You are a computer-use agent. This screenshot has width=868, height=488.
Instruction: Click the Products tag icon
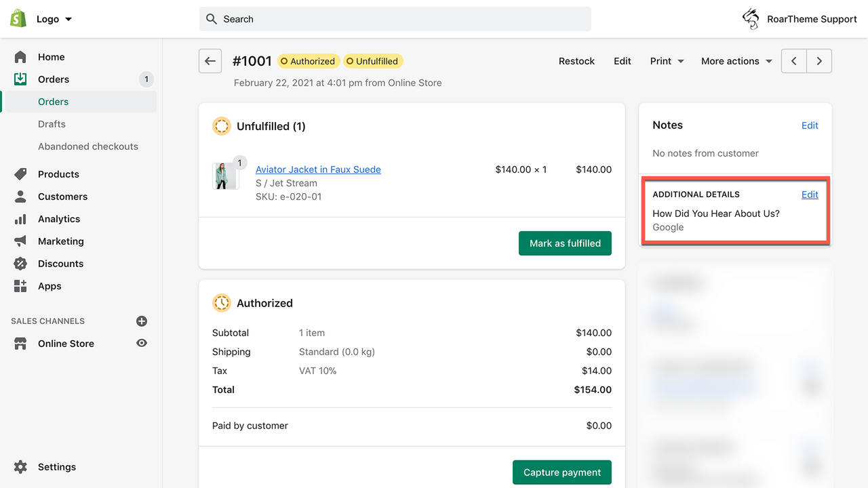[20, 174]
